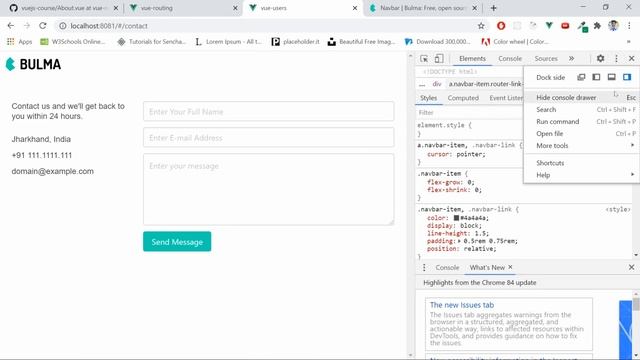
Task: Open placeholder.it bookmark
Action: click(296, 42)
